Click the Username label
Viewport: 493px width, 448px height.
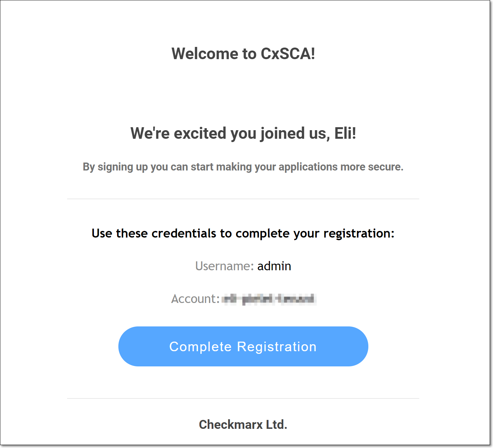224,266
